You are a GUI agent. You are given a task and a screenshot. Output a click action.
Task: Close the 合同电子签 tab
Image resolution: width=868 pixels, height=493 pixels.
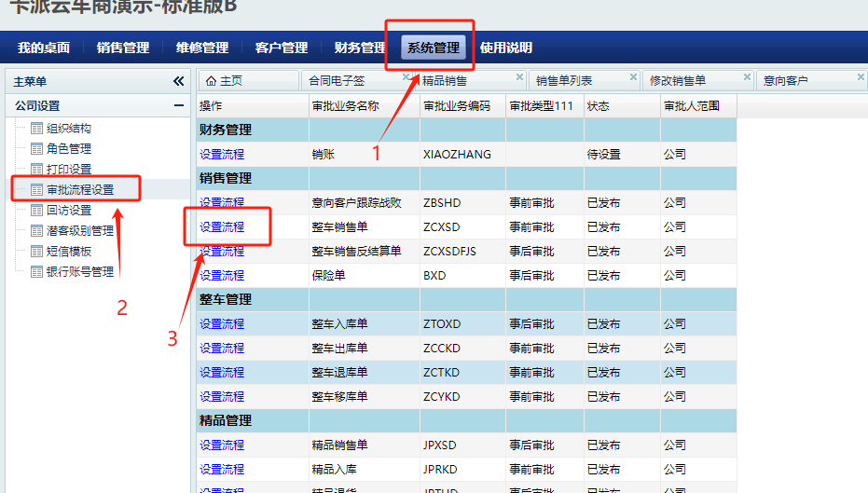click(406, 77)
